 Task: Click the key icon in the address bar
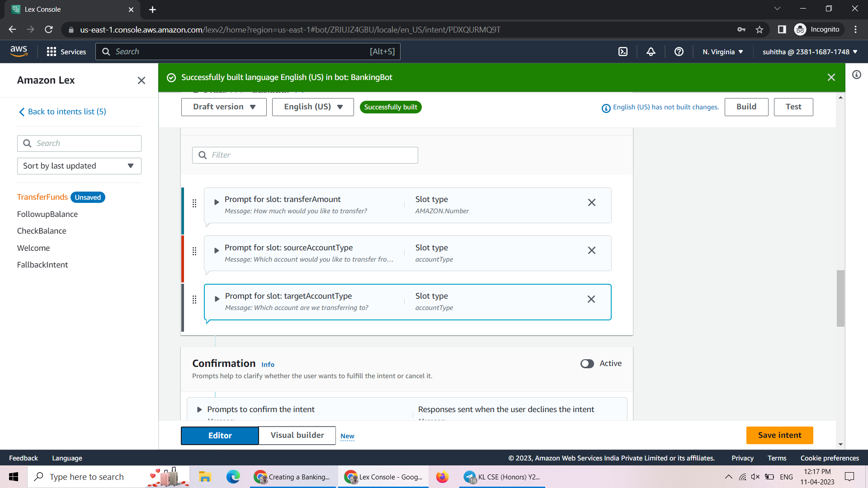(741, 29)
